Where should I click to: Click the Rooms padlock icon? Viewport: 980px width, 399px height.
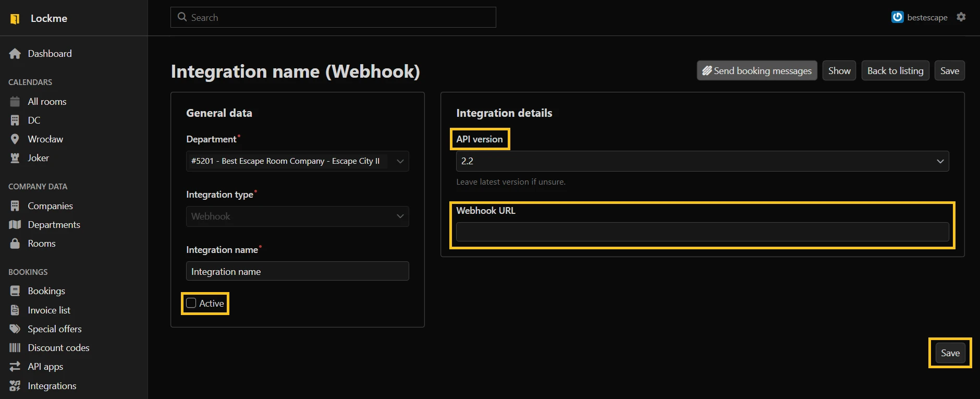(15, 244)
